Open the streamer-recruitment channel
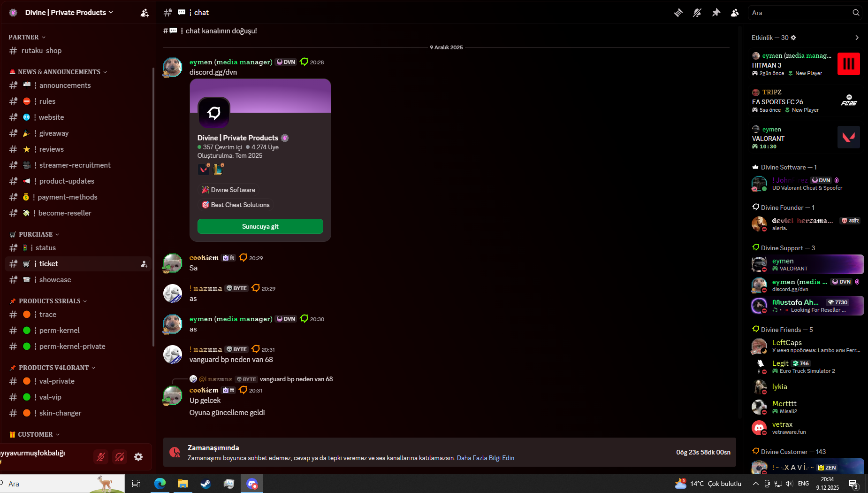The width and height of the screenshot is (868, 493). pos(78,165)
